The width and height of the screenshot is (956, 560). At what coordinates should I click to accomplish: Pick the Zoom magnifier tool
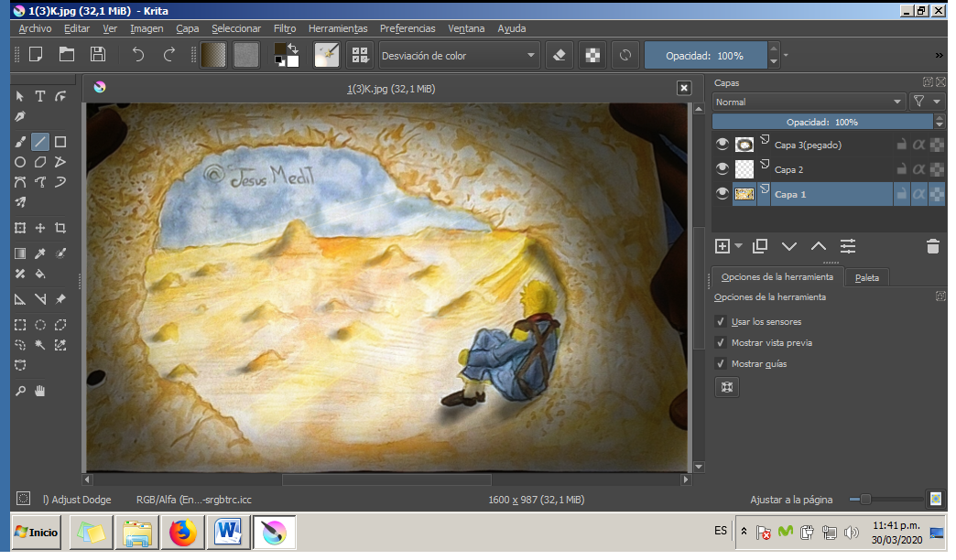[x=20, y=391]
